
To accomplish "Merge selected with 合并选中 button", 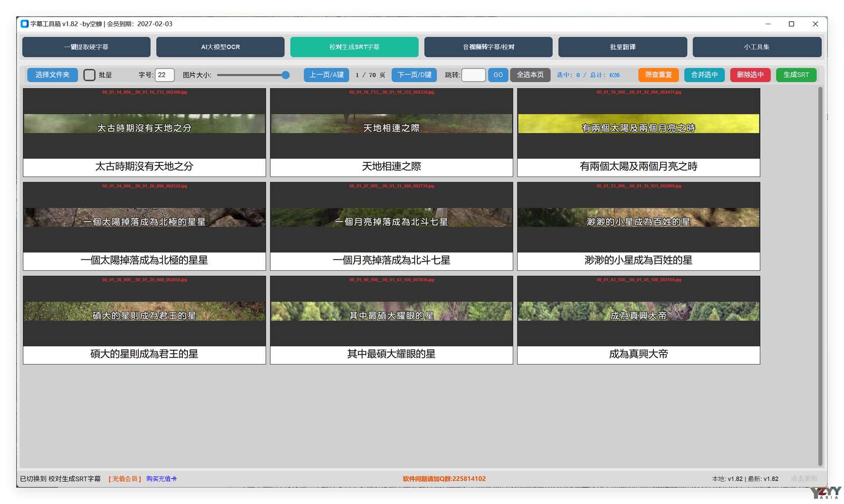I will pos(704,75).
